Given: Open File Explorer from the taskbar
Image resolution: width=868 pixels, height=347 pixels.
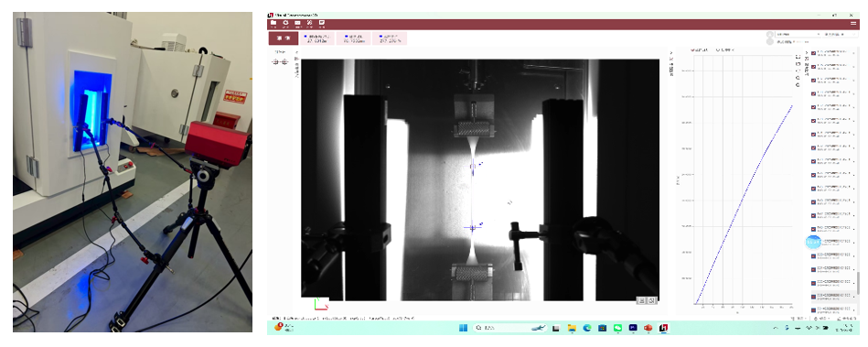Looking at the screenshot, I should (572, 328).
